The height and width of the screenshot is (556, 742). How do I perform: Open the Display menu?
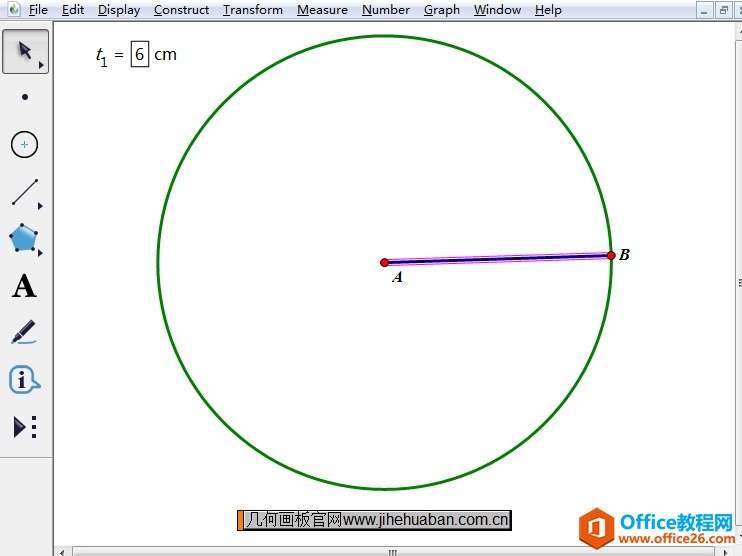[119, 10]
